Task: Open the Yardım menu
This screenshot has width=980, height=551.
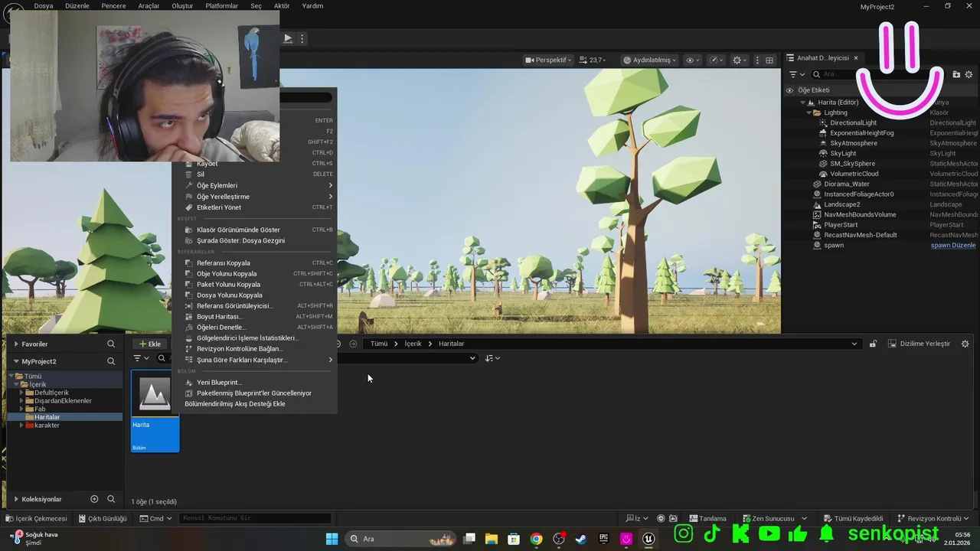Action: click(x=312, y=6)
